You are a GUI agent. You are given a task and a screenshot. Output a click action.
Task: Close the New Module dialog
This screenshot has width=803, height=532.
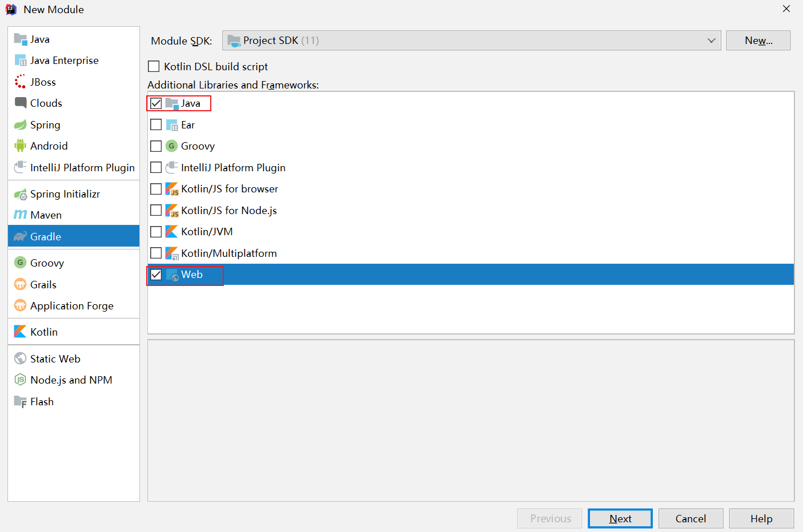[x=786, y=9]
